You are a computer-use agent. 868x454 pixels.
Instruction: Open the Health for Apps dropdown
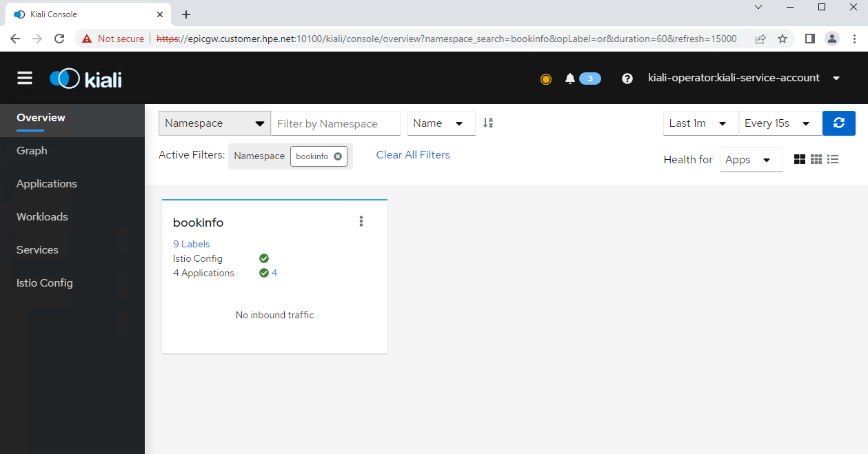pyautogui.click(x=751, y=160)
